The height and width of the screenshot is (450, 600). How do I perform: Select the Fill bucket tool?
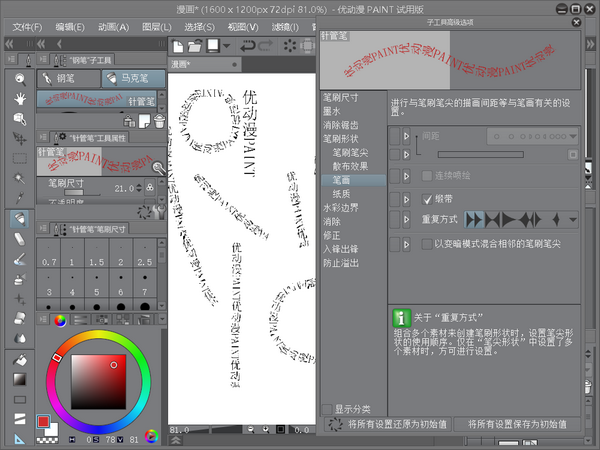20,360
